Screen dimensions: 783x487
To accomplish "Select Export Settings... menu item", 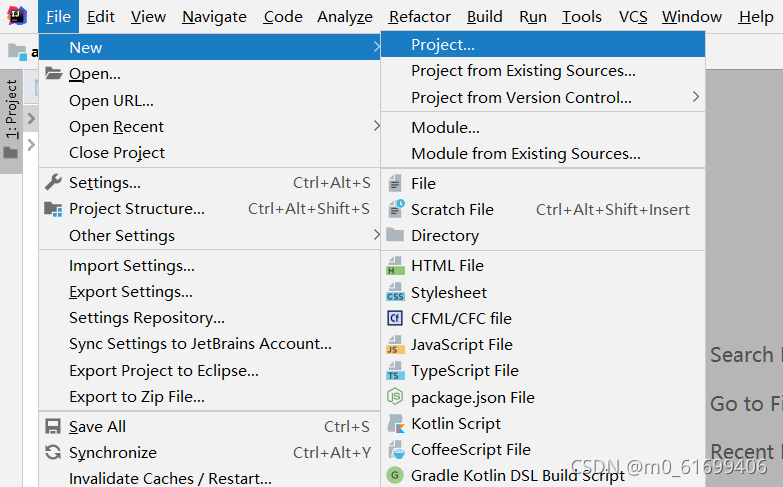I will tap(209, 292).
